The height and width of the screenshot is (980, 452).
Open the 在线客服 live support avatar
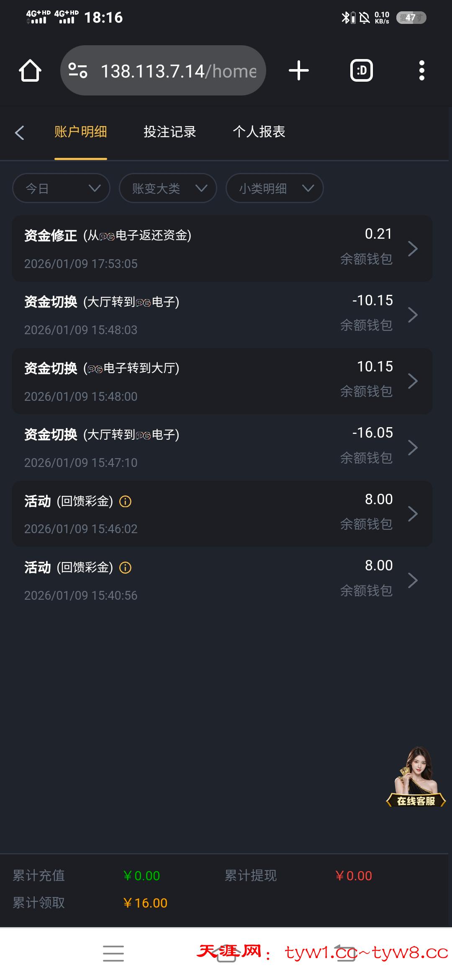click(x=416, y=777)
